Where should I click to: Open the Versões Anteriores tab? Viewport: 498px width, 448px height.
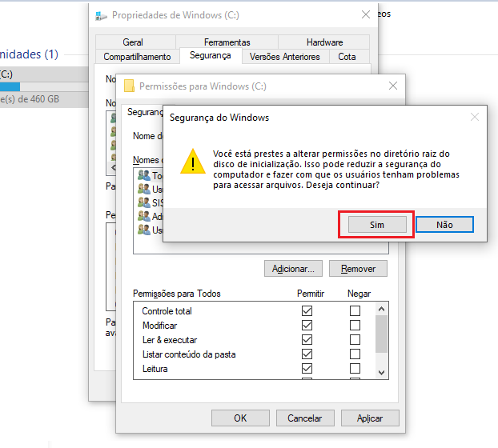pyautogui.click(x=284, y=57)
